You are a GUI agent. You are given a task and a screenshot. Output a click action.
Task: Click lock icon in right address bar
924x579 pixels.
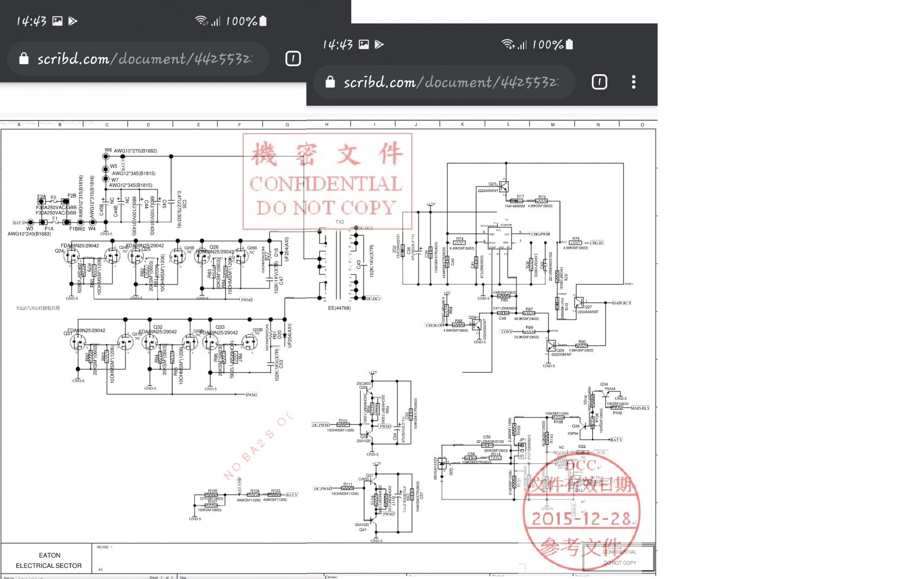click(x=330, y=82)
